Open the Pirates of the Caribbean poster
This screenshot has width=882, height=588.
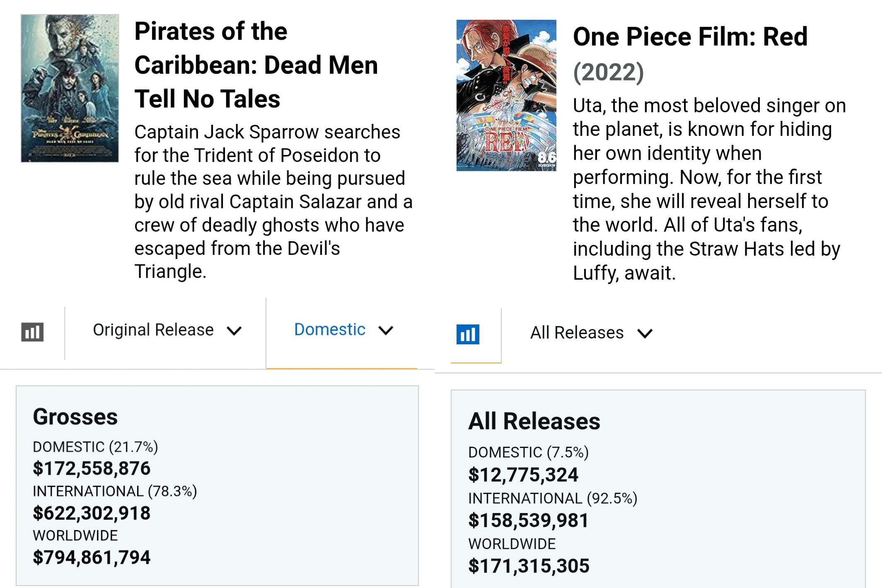pyautogui.click(x=70, y=88)
